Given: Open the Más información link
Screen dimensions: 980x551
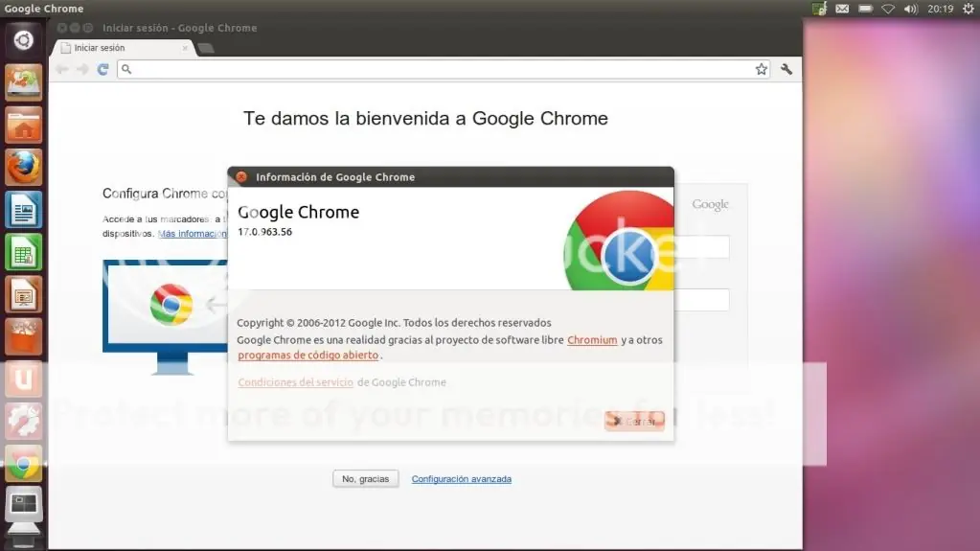Looking at the screenshot, I should 193,234.
